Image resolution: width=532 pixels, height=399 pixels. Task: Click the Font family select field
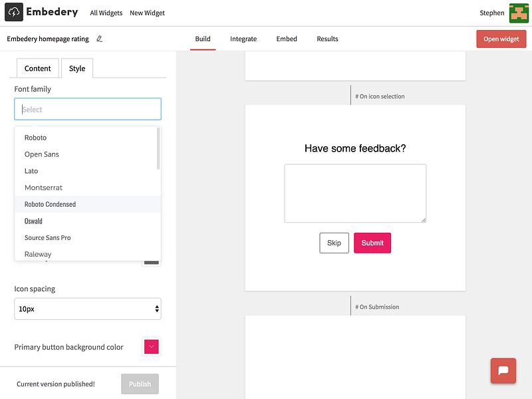pyautogui.click(x=88, y=109)
